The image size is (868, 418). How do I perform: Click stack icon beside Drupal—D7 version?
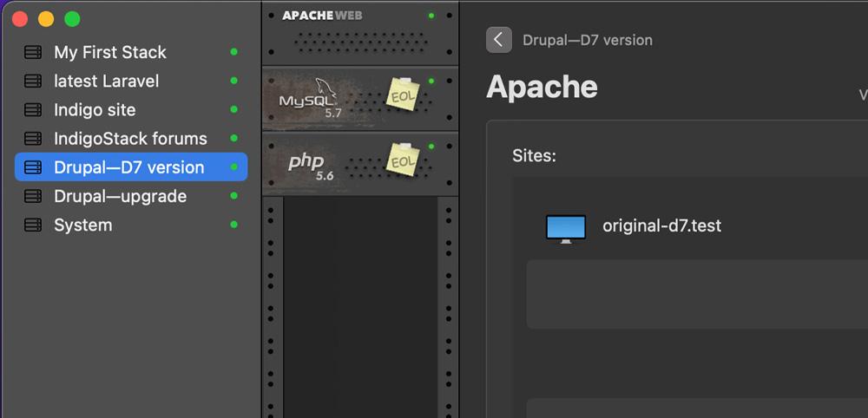33,167
